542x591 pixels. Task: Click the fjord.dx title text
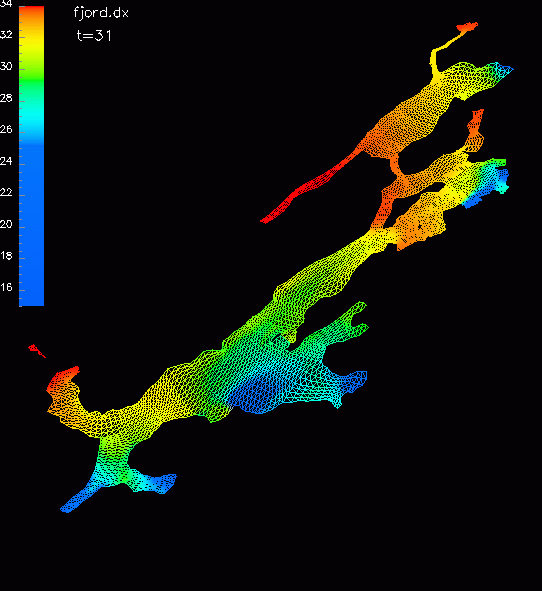point(101,13)
